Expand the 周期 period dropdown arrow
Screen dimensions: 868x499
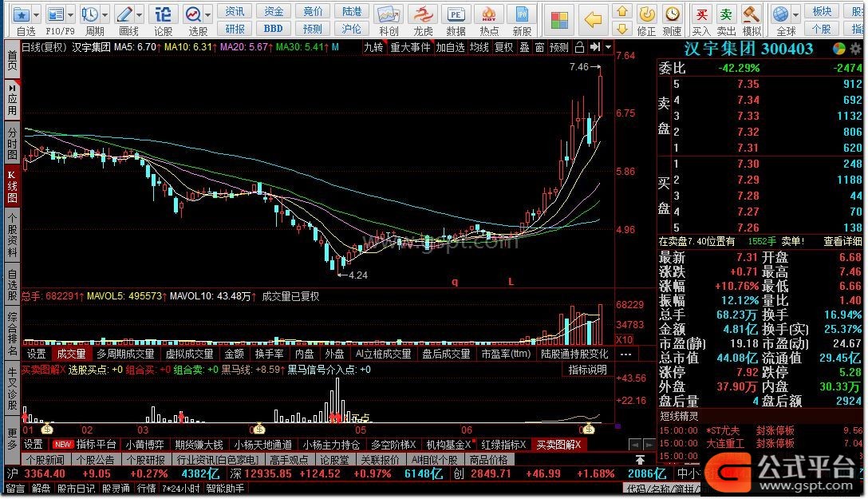point(105,15)
